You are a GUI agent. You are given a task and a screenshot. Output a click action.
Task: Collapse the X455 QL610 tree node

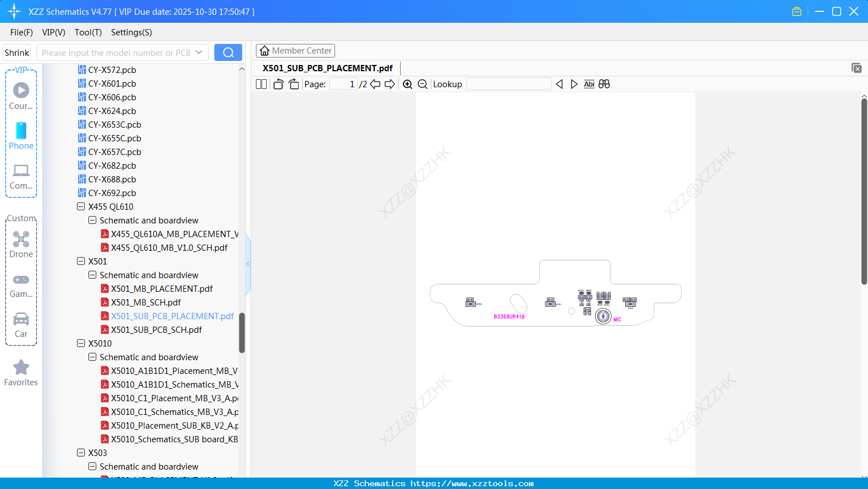(x=81, y=206)
